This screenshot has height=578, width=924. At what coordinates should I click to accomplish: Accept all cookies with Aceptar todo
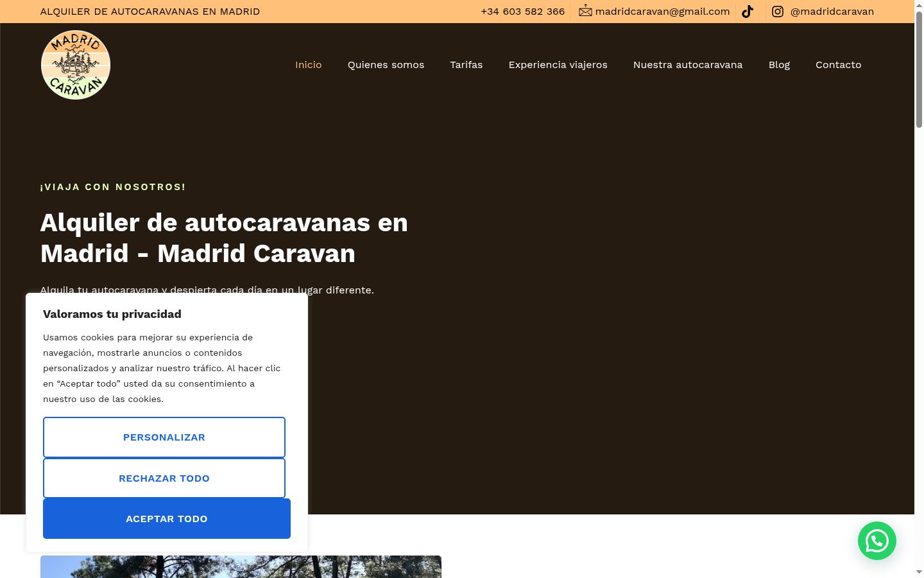tap(167, 519)
